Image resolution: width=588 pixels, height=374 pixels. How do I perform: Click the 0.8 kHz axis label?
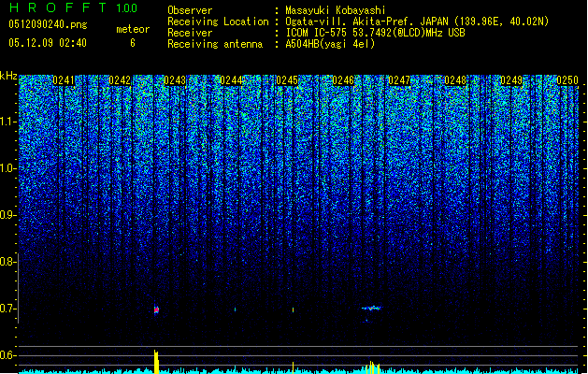pyautogui.click(x=7, y=262)
